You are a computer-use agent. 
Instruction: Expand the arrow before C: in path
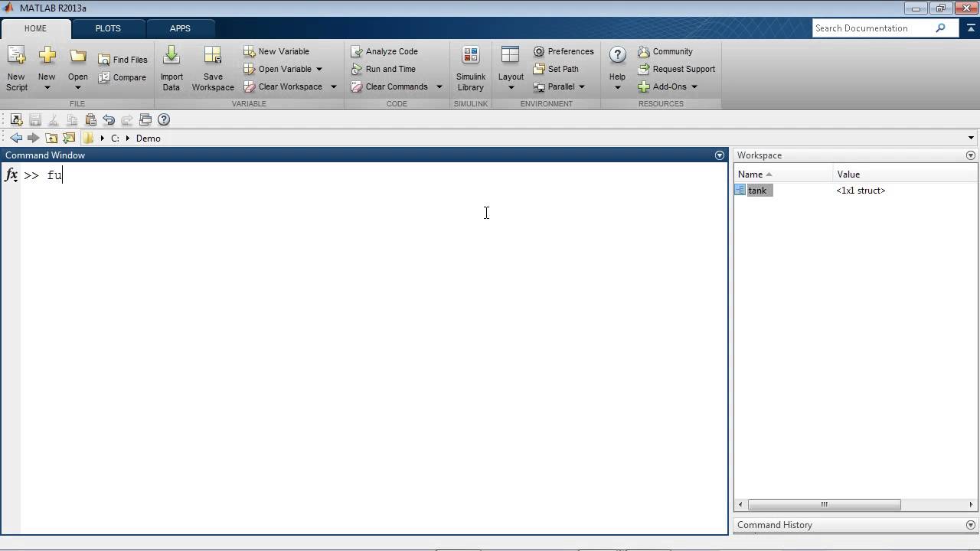(102, 139)
